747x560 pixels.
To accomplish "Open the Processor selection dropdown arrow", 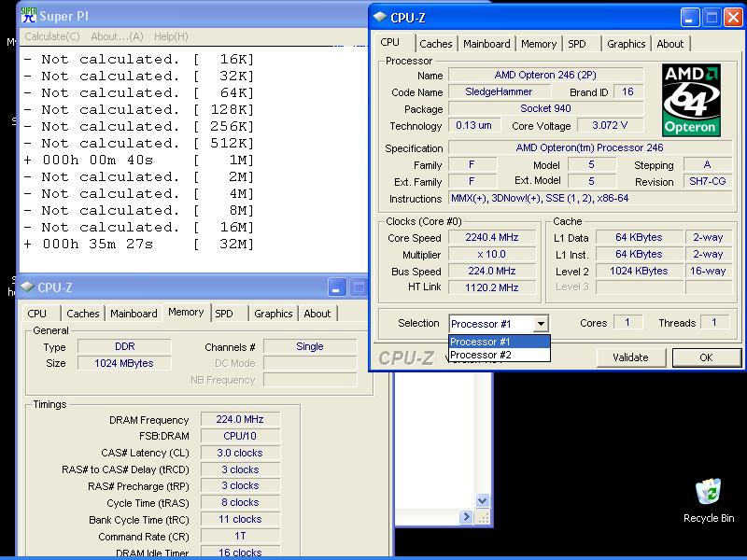I will (541, 324).
